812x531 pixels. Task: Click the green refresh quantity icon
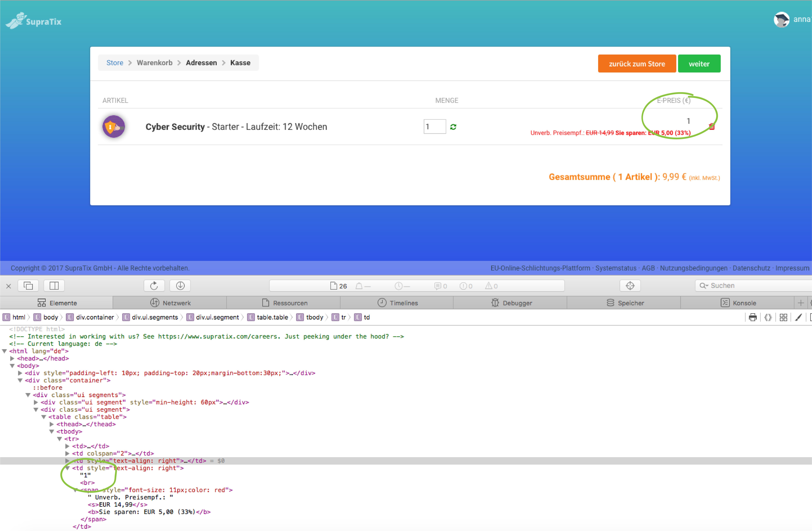[x=453, y=127]
